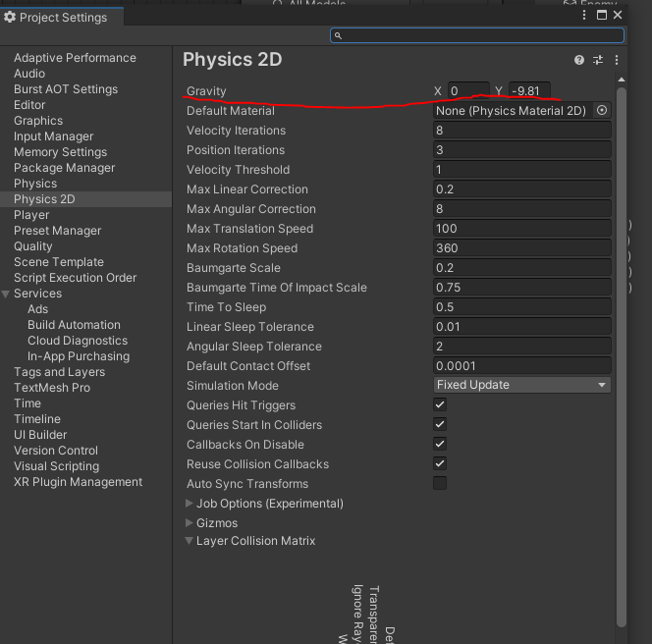Click Velocity Iterations value field
652x644 pixels.
pyautogui.click(x=521, y=131)
